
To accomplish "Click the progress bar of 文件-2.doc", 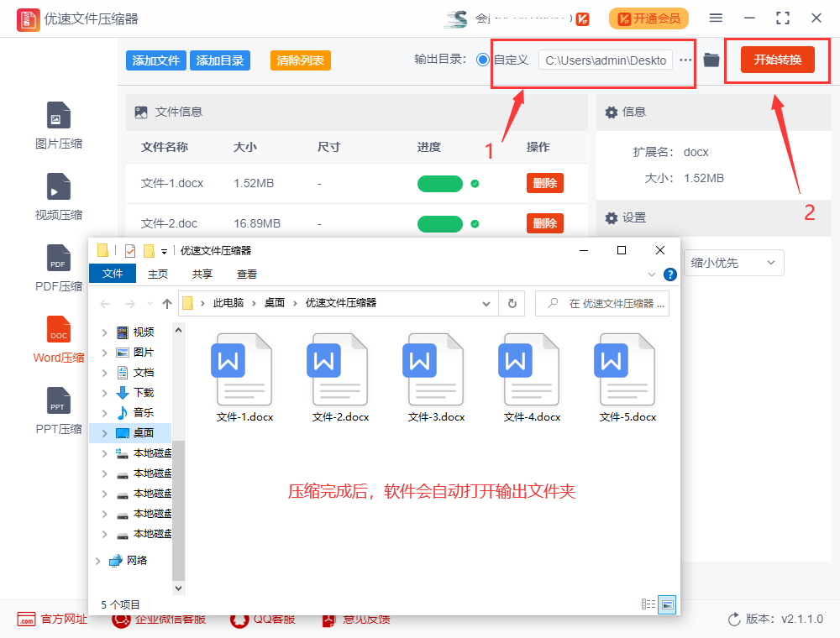I will 440,224.
